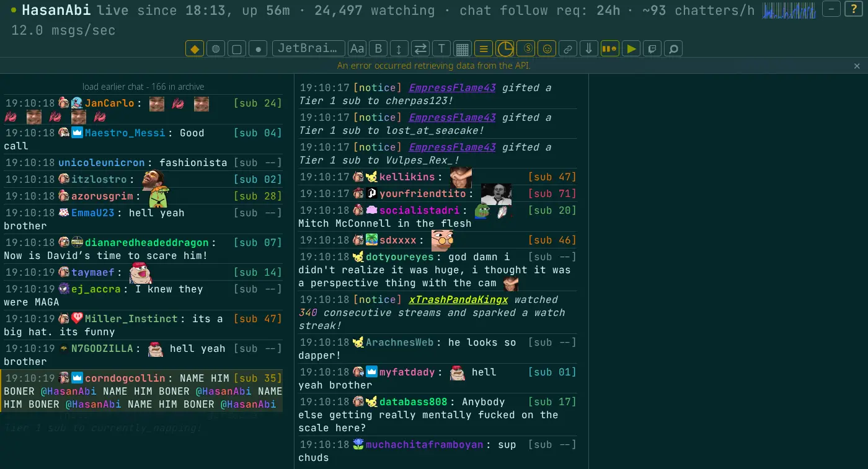Load earlier chat from archive
Image resolution: width=868 pixels, height=469 pixels.
point(143,87)
